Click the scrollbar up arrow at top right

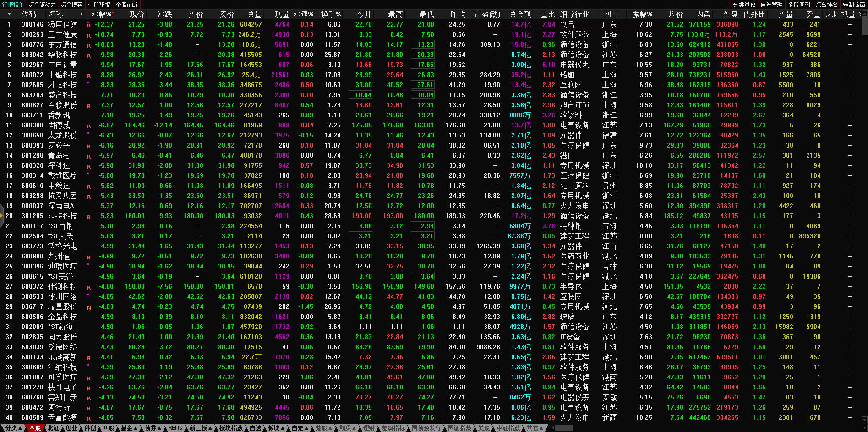pyautogui.click(x=864, y=14)
